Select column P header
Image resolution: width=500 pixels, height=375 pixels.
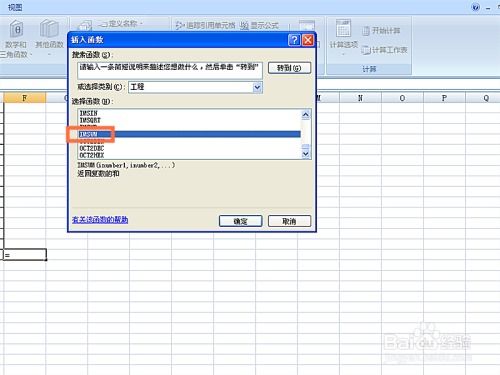pos(444,98)
